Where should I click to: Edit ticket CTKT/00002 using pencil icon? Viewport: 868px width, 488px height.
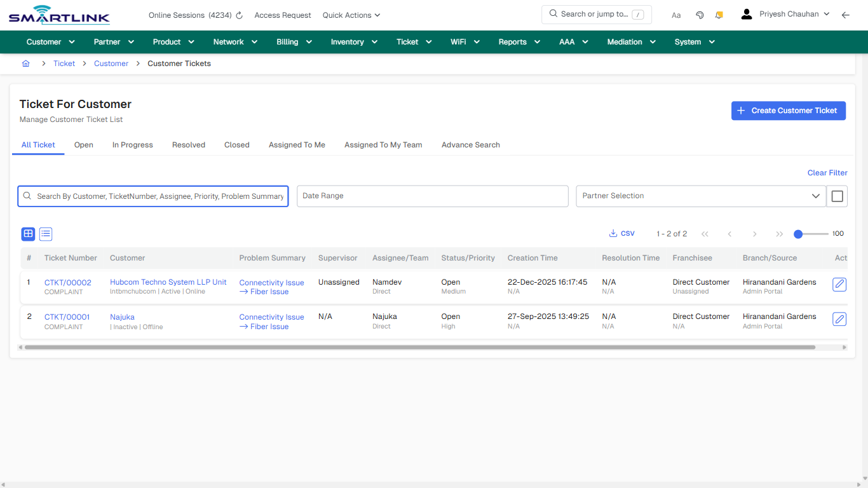click(x=839, y=285)
